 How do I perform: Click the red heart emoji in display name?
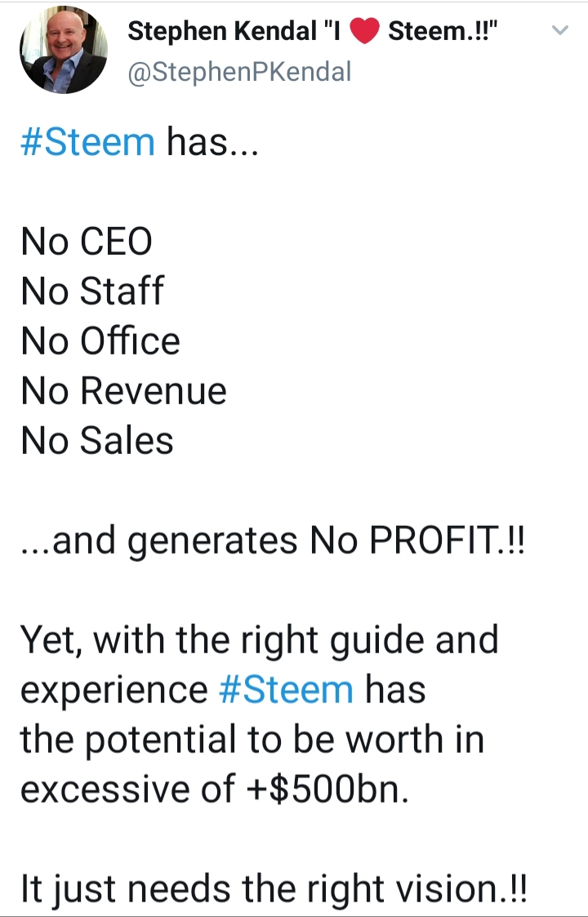365,30
